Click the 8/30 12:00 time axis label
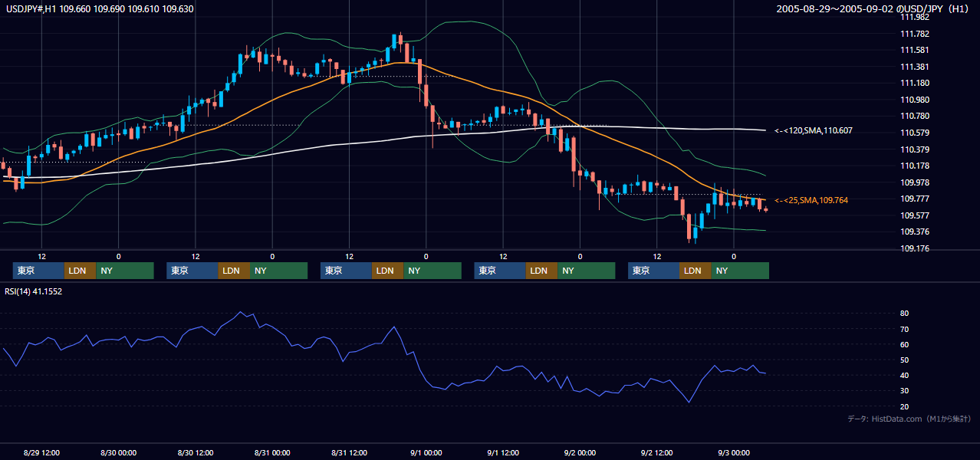Image resolution: width=980 pixels, height=460 pixels. tap(195, 452)
